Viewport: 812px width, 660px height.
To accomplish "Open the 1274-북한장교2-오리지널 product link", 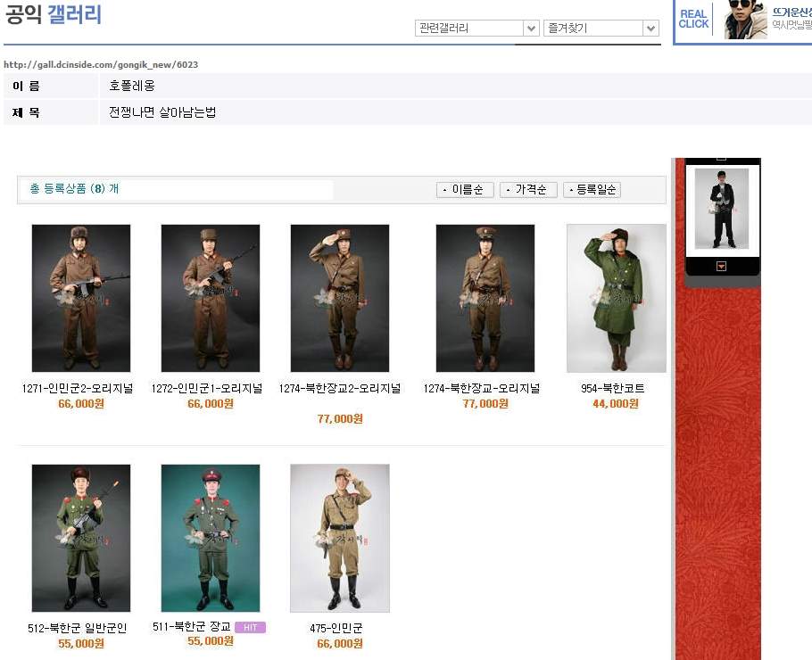I will click(x=340, y=388).
